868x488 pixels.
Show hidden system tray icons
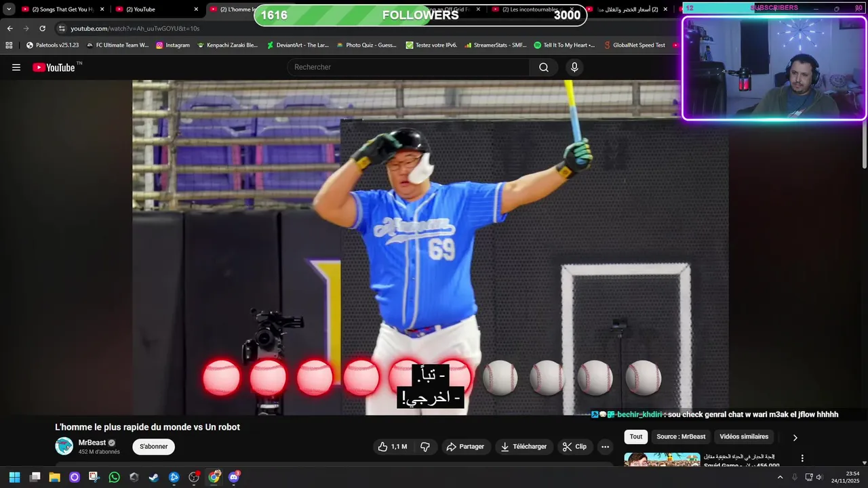[x=780, y=477]
